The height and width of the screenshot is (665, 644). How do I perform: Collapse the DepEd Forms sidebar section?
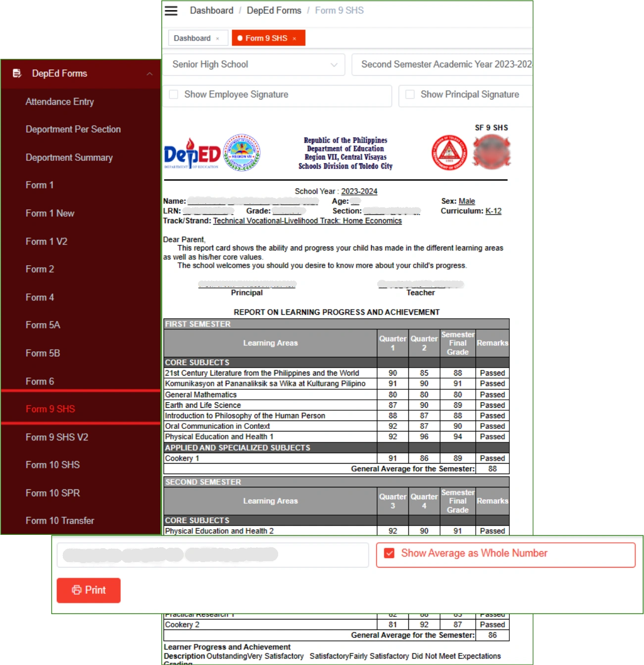pos(149,74)
